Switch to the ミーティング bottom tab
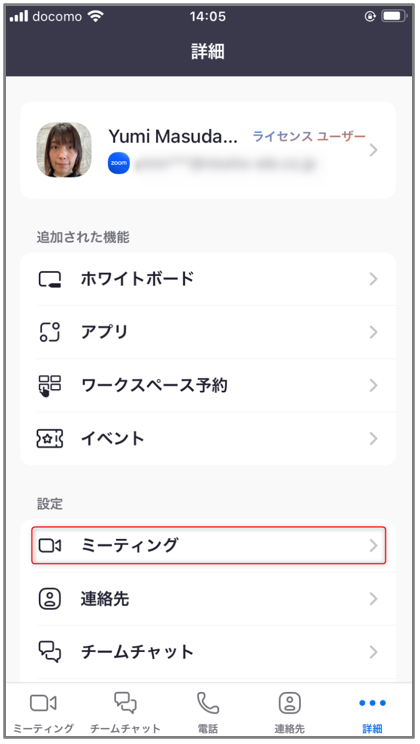 point(43,712)
